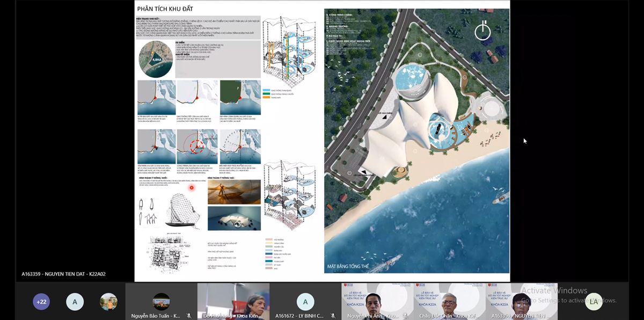Click the muted mic icon on Nguyễn Bảo Tuấn's tile
Screen dimensions: 644x320
(x=189, y=316)
